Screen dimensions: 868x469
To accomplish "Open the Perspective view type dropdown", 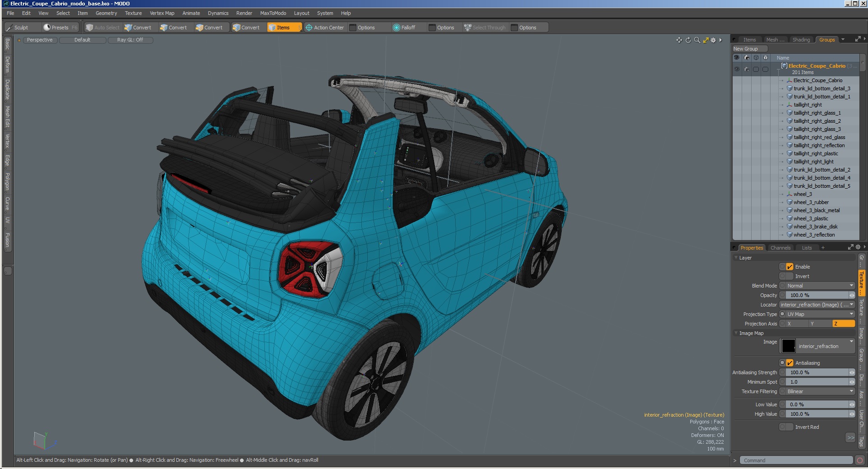I will 40,40.
